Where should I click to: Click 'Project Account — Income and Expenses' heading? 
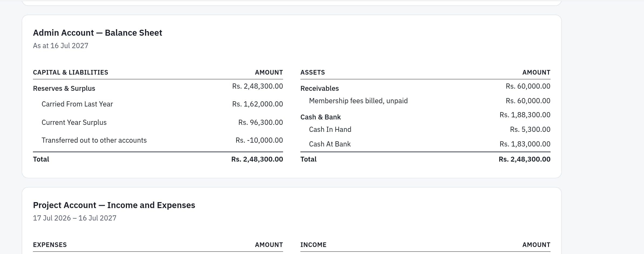click(x=114, y=205)
